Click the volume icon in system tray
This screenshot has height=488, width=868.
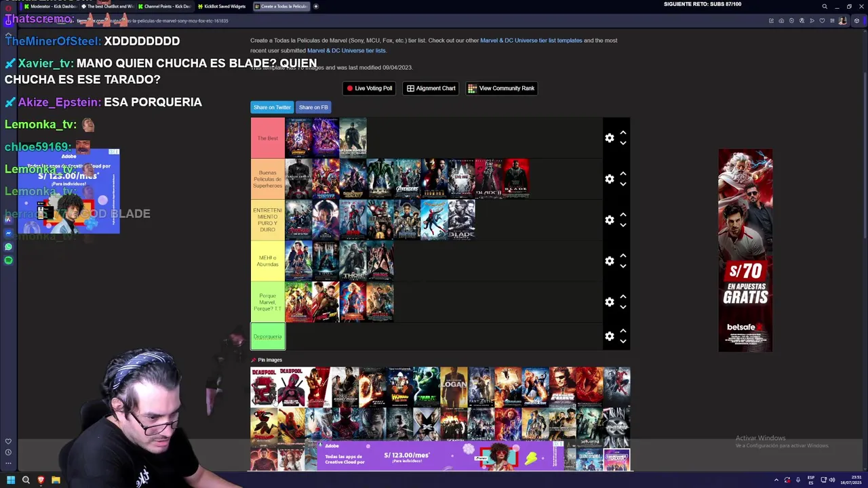pyautogui.click(x=832, y=480)
